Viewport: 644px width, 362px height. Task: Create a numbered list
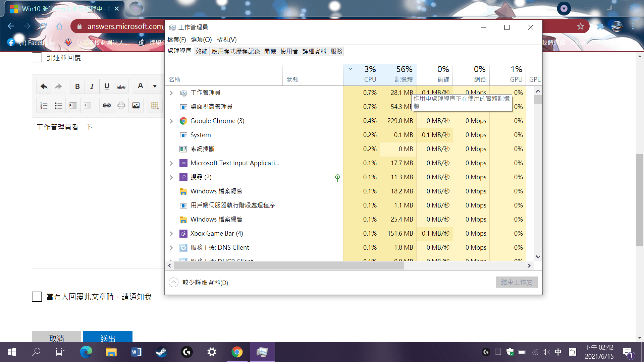tap(44, 106)
